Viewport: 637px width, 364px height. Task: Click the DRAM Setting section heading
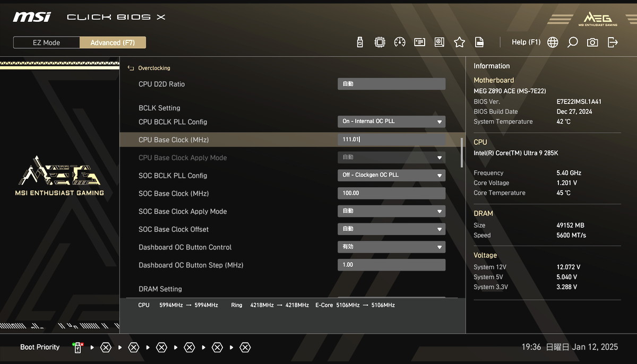(160, 289)
